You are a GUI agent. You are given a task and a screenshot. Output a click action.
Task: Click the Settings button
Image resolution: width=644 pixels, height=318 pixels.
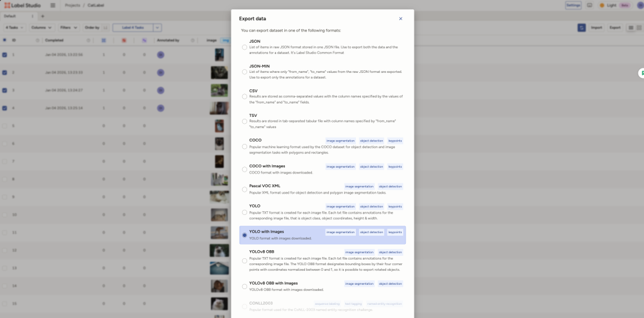(573, 5)
